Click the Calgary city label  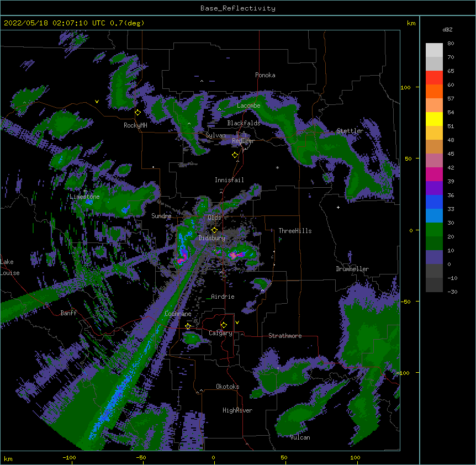click(220, 333)
